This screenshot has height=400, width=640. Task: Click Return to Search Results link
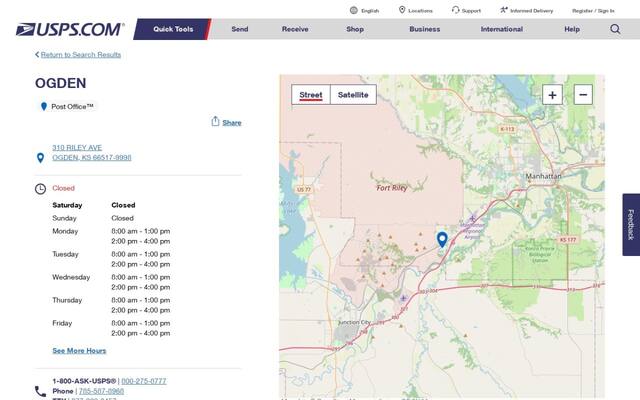pos(81,55)
